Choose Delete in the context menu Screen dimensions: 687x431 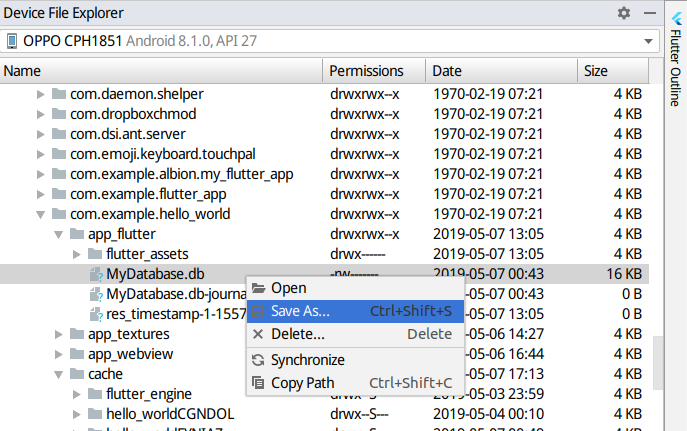coord(297,334)
